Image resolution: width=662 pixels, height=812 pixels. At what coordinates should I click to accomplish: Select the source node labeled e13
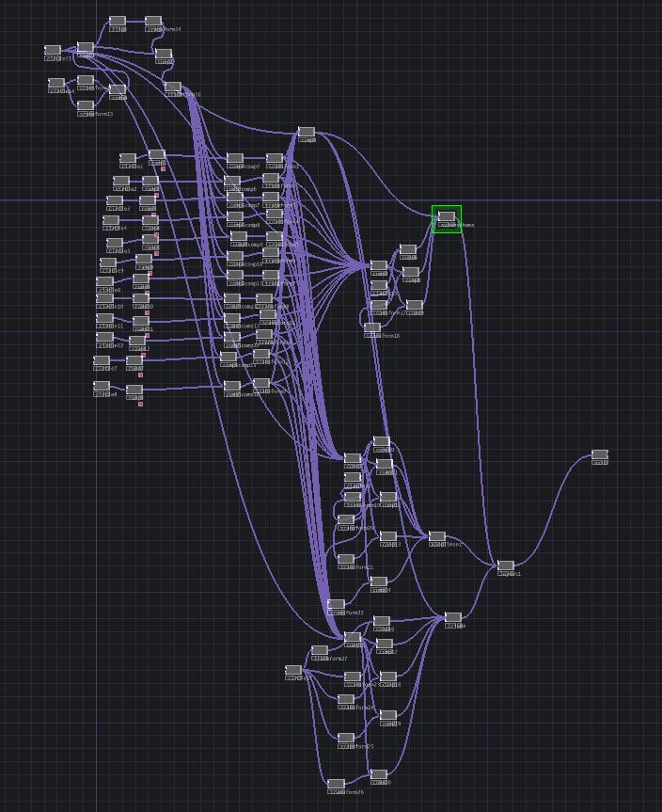click(53, 50)
